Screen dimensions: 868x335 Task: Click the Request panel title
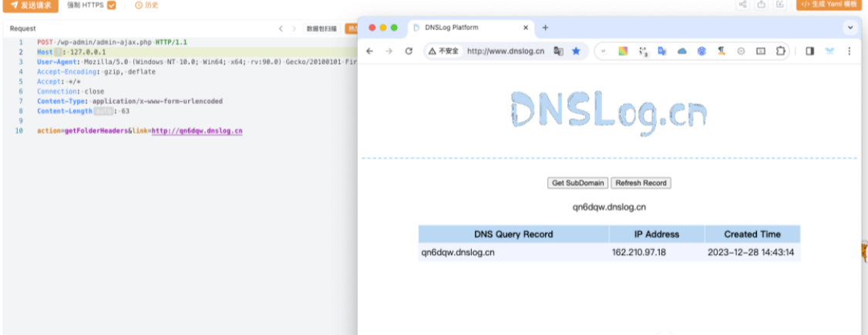tap(22, 28)
